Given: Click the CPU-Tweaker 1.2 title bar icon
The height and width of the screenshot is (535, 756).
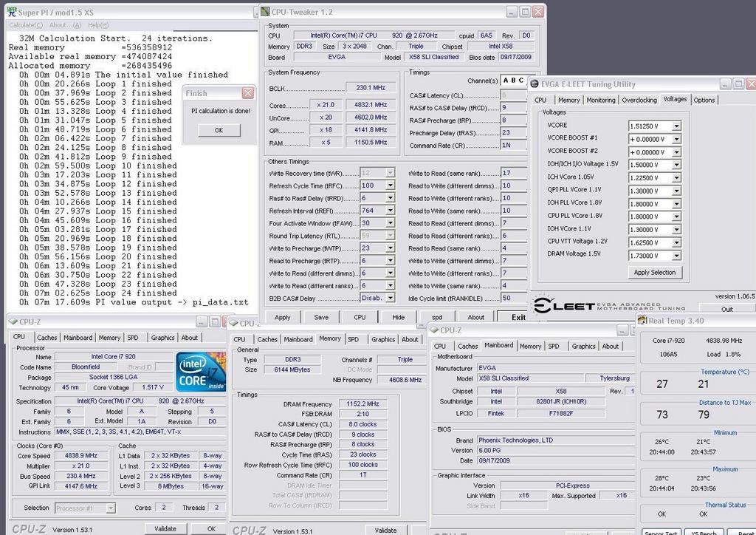Looking at the screenshot, I should pos(265,12).
